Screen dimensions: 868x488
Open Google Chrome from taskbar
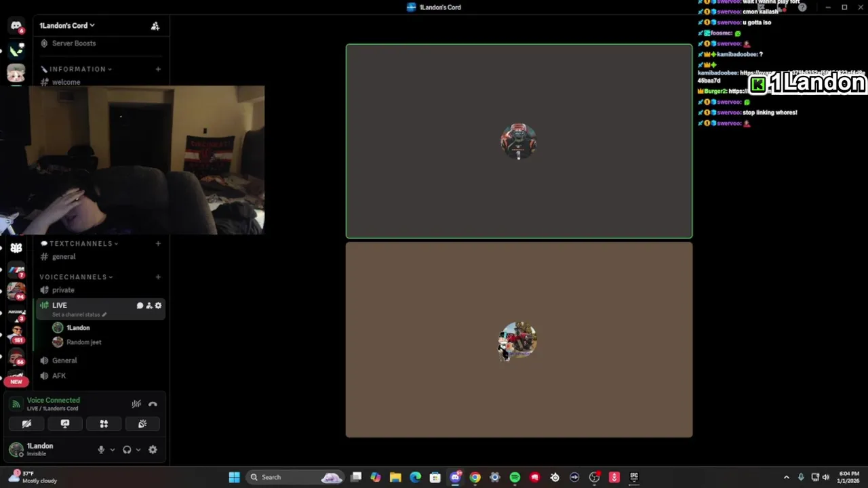point(475,477)
